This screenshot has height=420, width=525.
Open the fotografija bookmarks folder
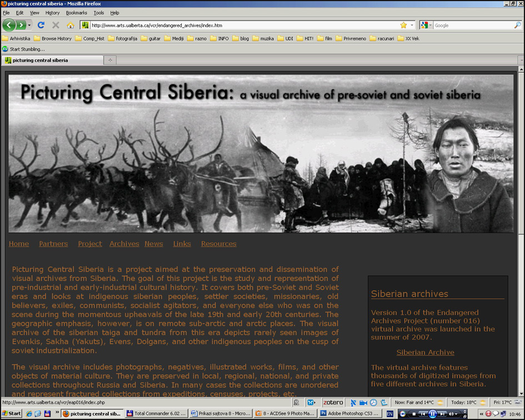[123, 38]
